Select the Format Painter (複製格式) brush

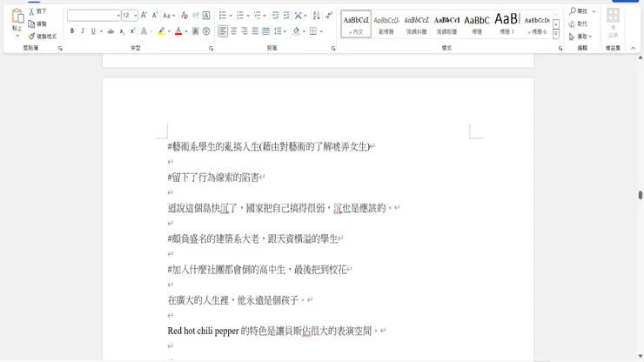click(x=31, y=37)
